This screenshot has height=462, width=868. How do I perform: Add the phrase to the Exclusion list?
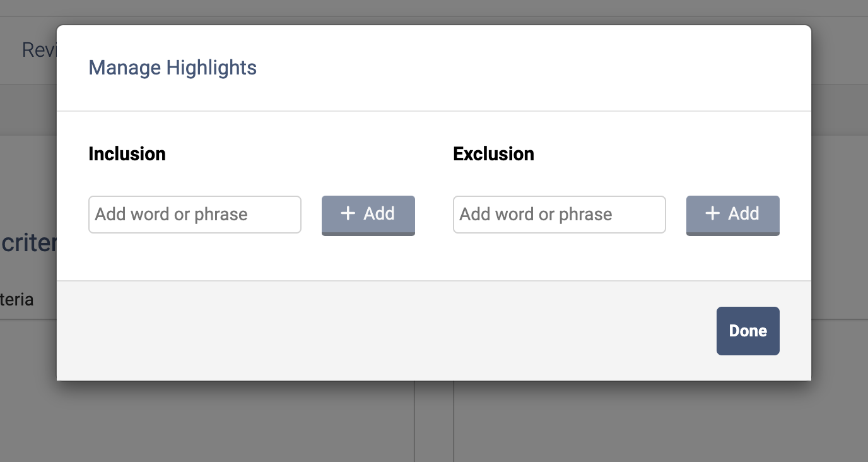point(733,215)
